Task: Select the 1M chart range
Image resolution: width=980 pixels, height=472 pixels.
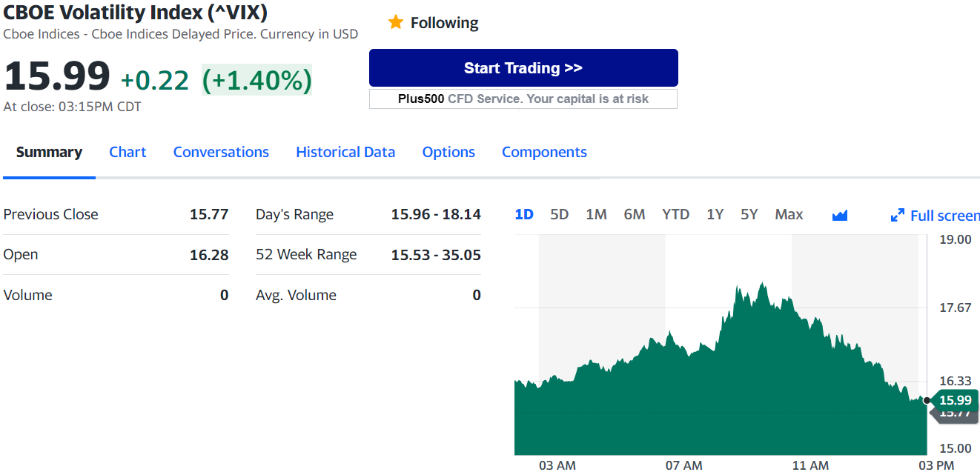Action: [x=596, y=214]
